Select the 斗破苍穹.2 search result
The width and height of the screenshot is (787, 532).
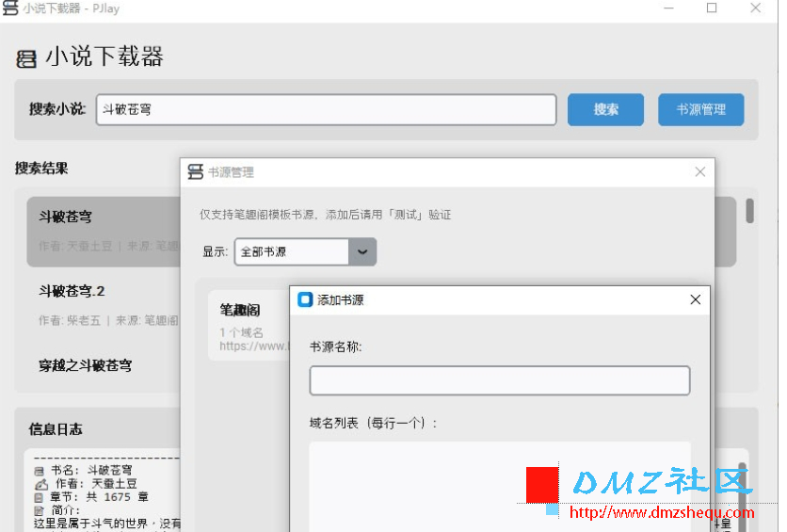coord(104,305)
